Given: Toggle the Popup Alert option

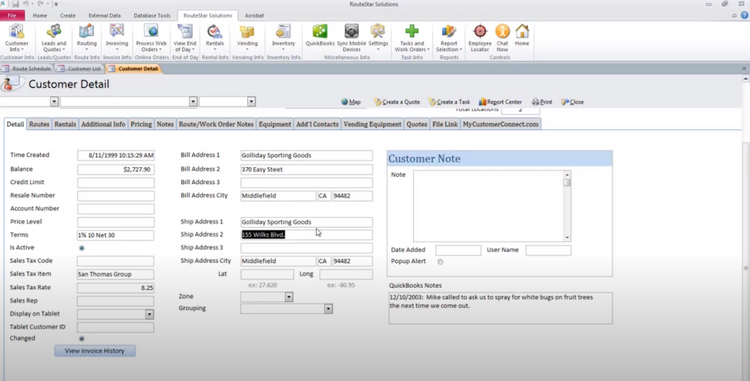Looking at the screenshot, I should [440, 261].
